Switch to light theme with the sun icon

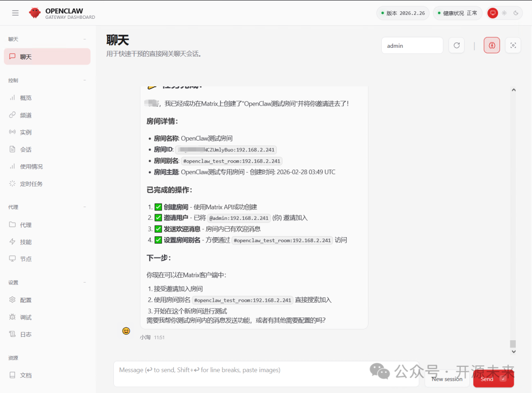point(504,13)
